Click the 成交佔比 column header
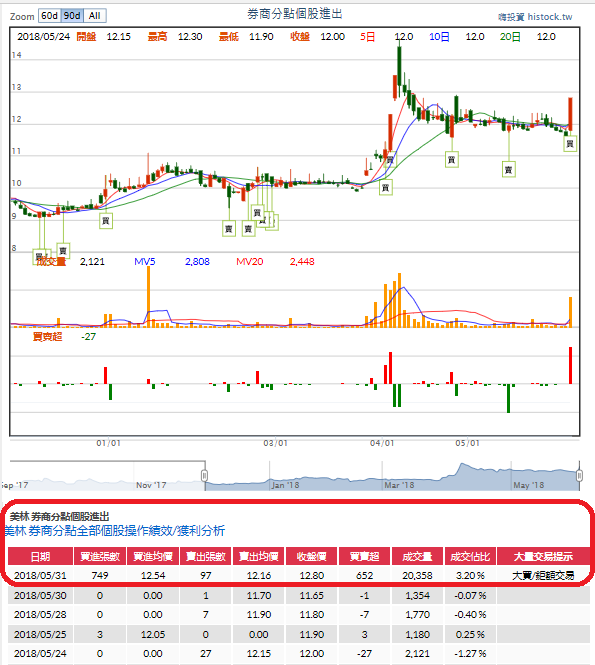The height and width of the screenshot is (665, 595). tap(470, 556)
